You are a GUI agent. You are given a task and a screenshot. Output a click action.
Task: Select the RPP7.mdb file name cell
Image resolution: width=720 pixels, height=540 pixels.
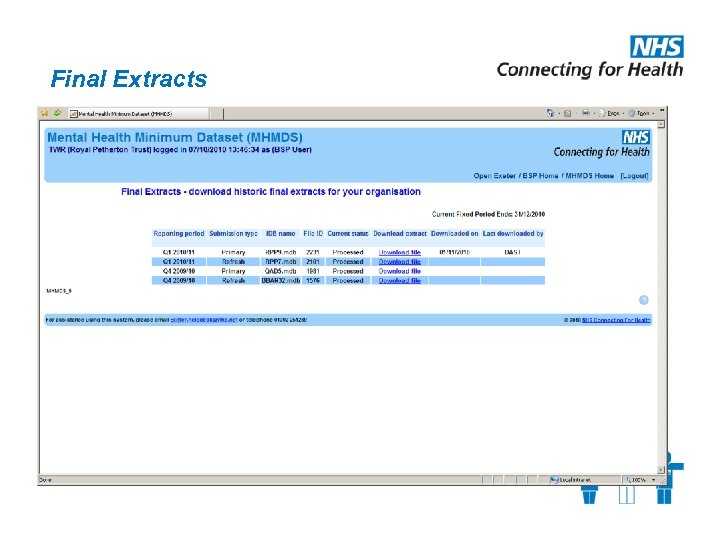281,262
